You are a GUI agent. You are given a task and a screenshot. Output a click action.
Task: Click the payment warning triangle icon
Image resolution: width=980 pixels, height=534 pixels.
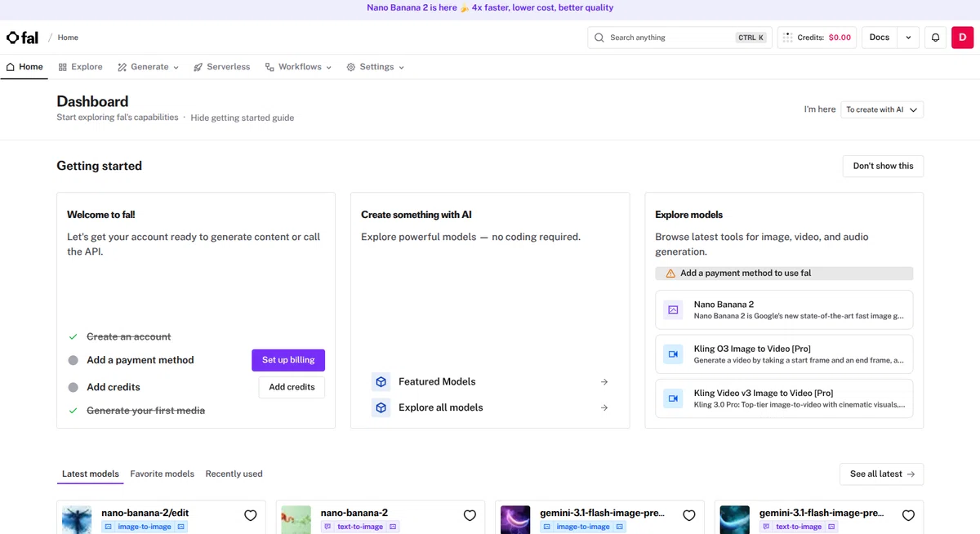pos(670,274)
